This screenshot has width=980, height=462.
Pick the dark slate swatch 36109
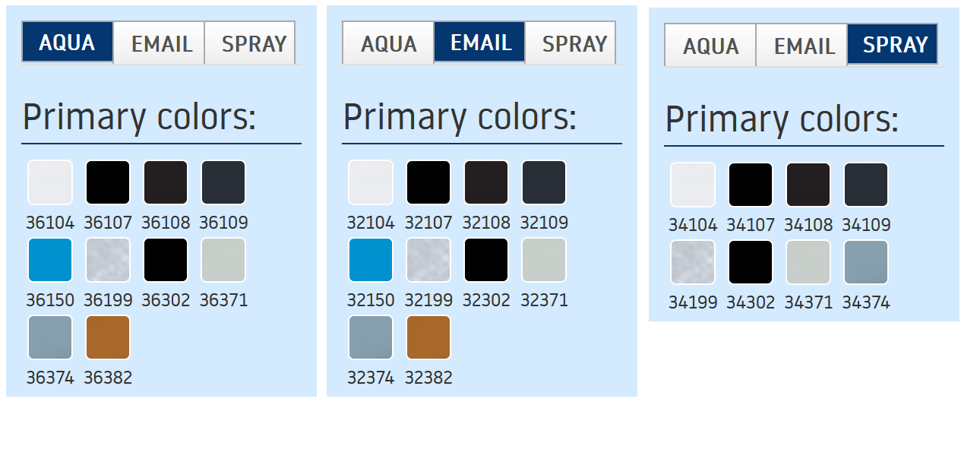pyautogui.click(x=223, y=182)
